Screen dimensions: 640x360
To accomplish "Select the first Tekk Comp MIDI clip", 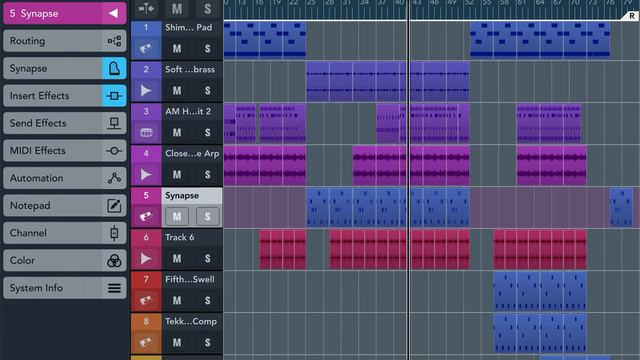I will 505,333.
